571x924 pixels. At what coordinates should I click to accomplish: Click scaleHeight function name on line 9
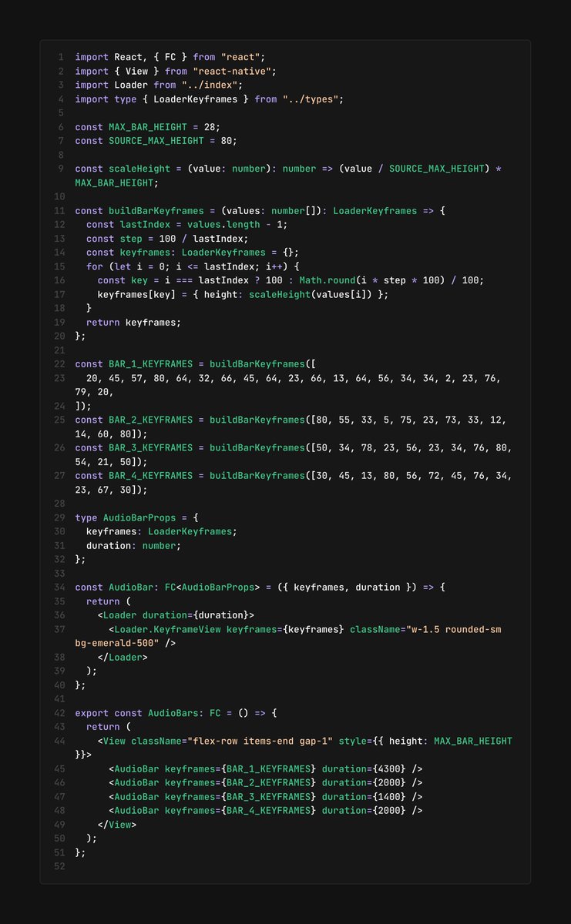139,169
